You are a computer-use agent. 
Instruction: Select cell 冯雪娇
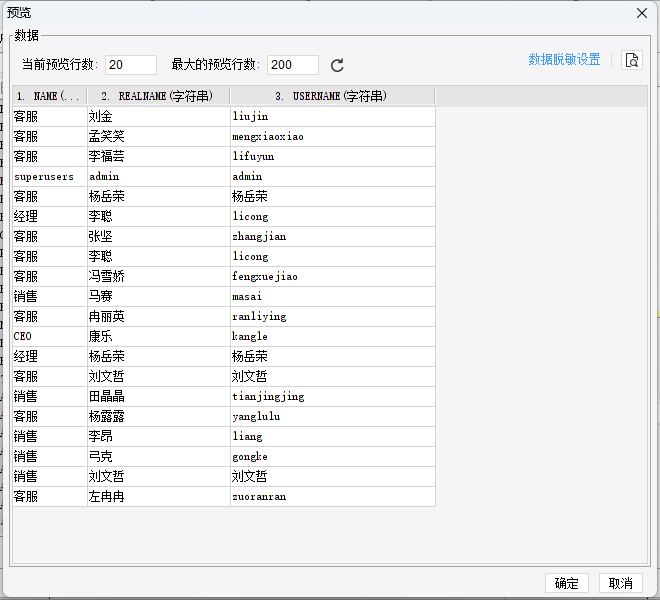pos(159,276)
